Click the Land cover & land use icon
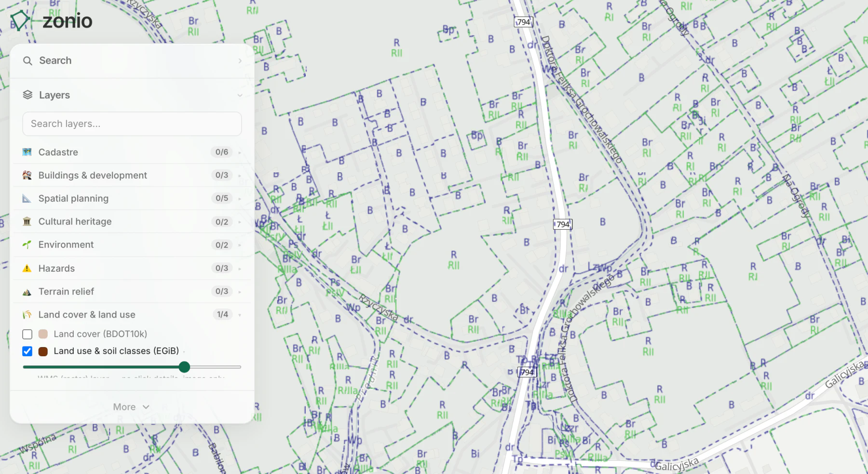Viewport: 868px width, 474px height. (27, 315)
